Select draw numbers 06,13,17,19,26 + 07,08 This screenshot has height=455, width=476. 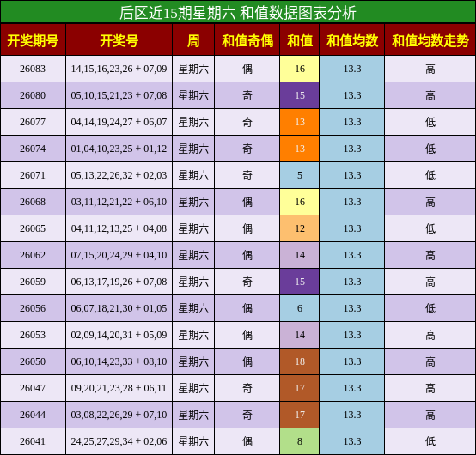pyautogui.click(x=119, y=282)
